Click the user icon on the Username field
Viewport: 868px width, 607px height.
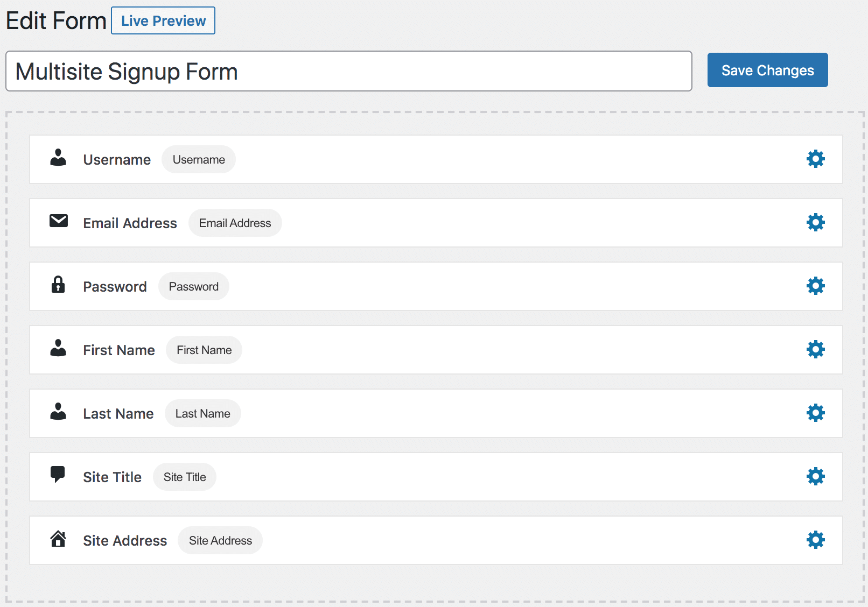coord(58,158)
